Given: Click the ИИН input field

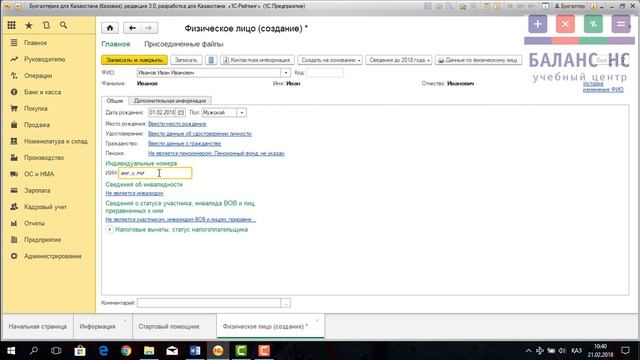Looking at the screenshot, I should click(x=155, y=173).
